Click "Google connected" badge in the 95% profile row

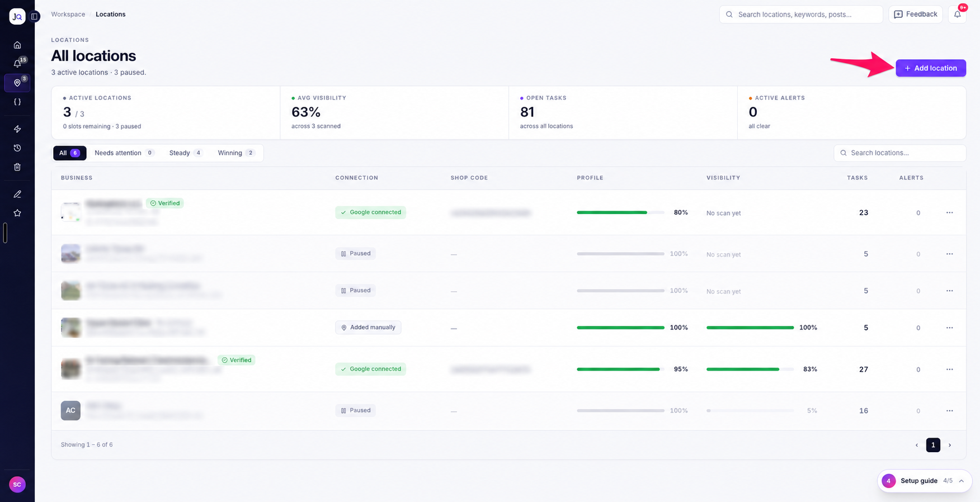click(370, 369)
